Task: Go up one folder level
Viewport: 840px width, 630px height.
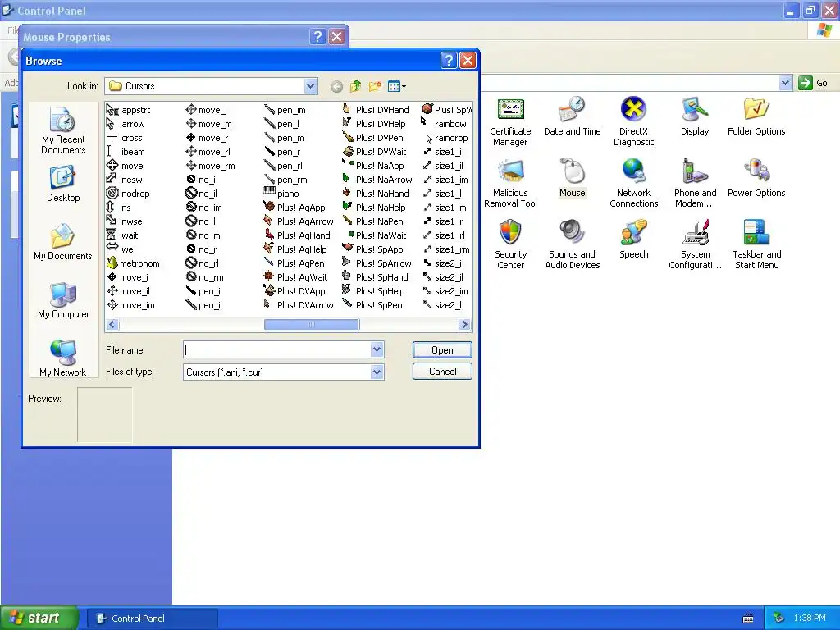Action: pos(356,86)
